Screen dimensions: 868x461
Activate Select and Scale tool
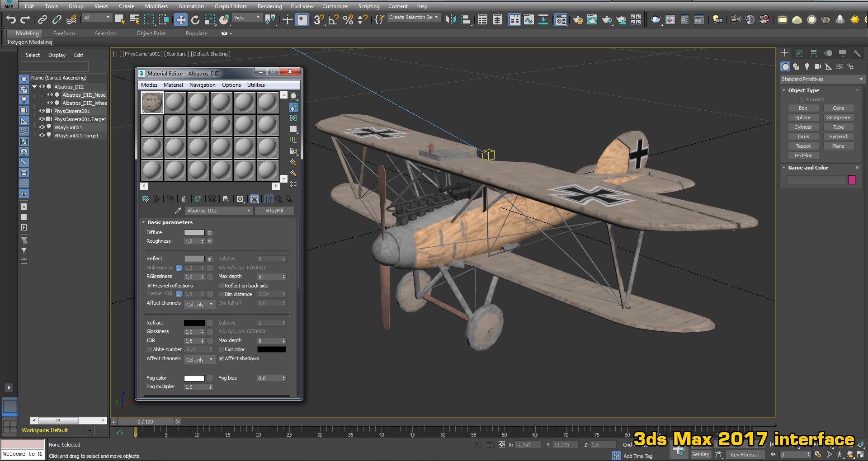pyautogui.click(x=210, y=19)
